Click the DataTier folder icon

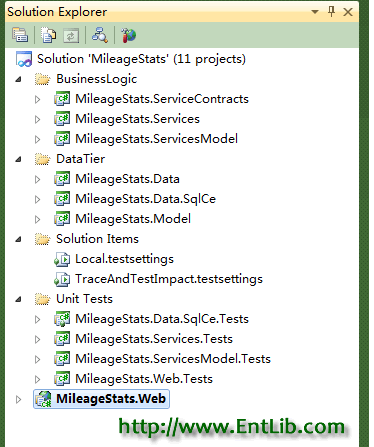coord(42,159)
